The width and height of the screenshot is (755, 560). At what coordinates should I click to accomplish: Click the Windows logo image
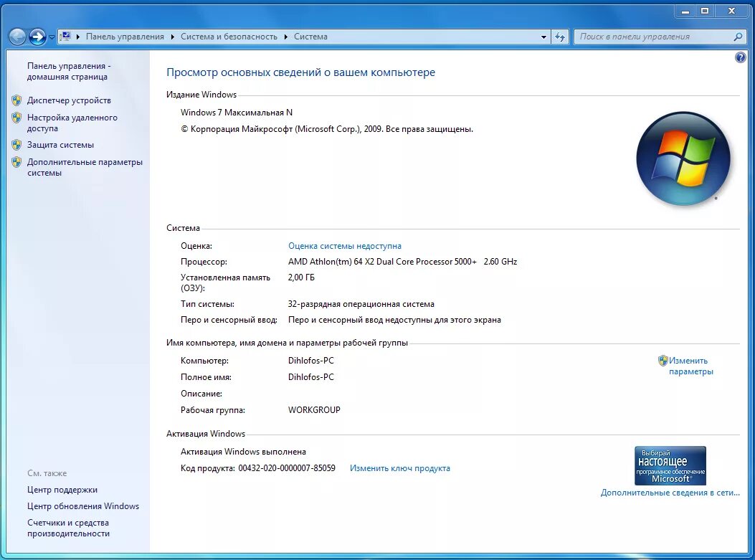(x=683, y=158)
